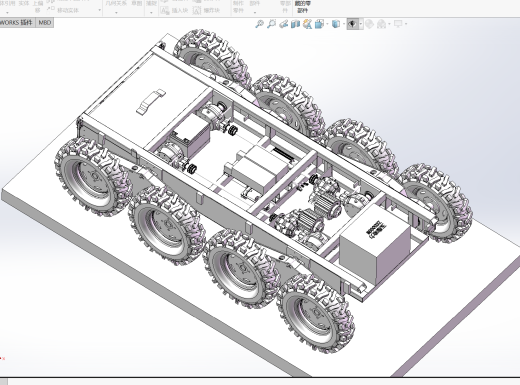Switch to the SOLIDWORKS 插件 tab
520x385 pixels.
coord(17,23)
